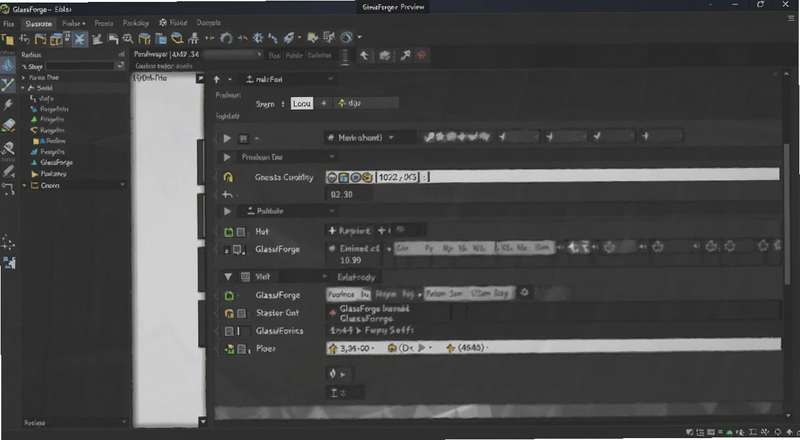Viewport: 800px width, 440px height.
Task: Click the blue gear icon in the toolbar
Action: coord(258,38)
